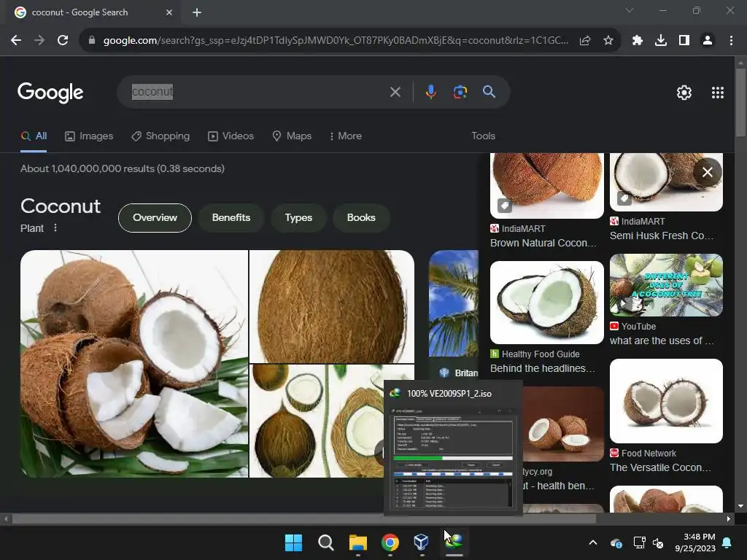Switch to the Maps tab
747x560 pixels.
[292, 136]
